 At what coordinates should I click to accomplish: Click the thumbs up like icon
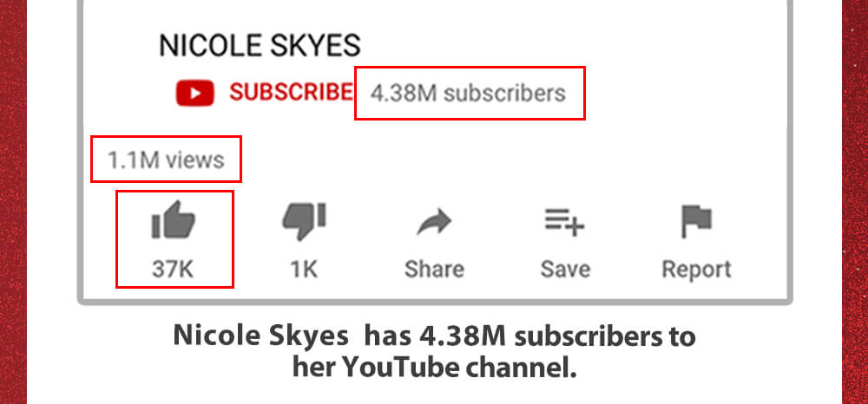coord(174,219)
